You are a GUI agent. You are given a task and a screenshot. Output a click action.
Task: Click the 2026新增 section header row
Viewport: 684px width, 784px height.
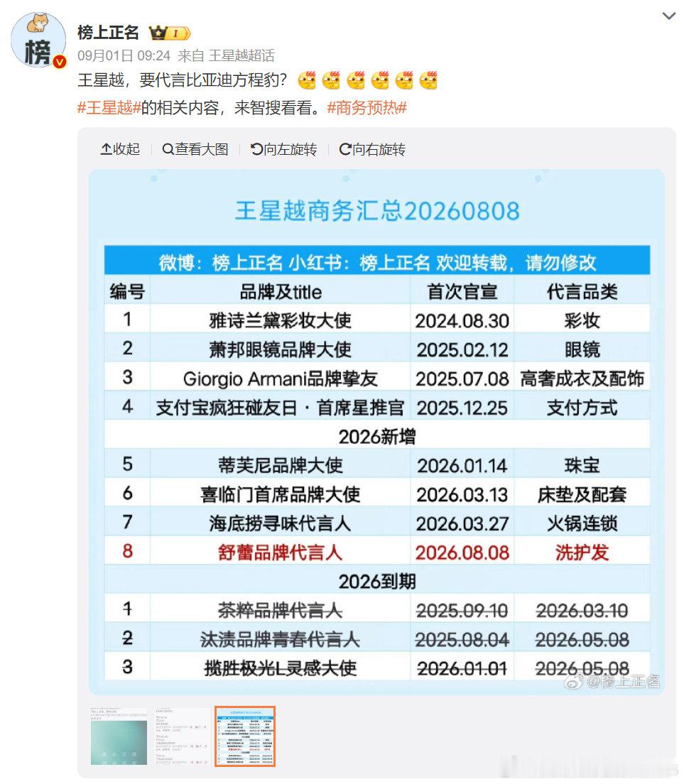coord(377,436)
